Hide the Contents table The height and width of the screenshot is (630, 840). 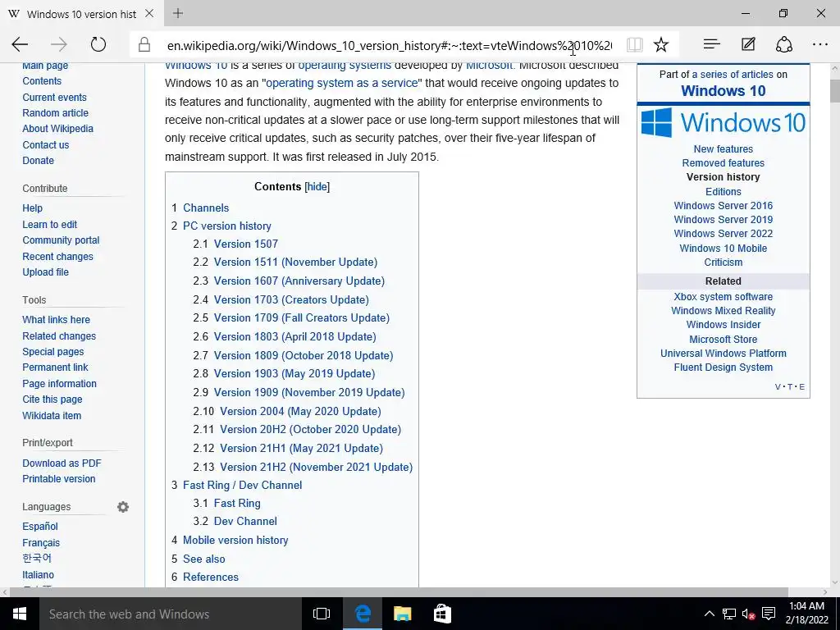click(317, 186)
